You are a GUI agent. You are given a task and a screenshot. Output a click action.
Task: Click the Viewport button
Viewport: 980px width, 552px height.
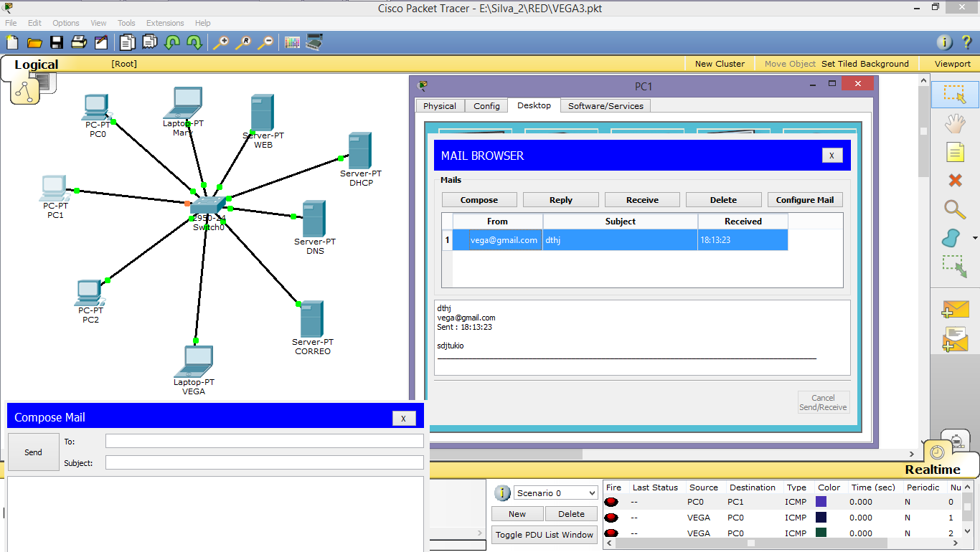[x=952, y=64]
